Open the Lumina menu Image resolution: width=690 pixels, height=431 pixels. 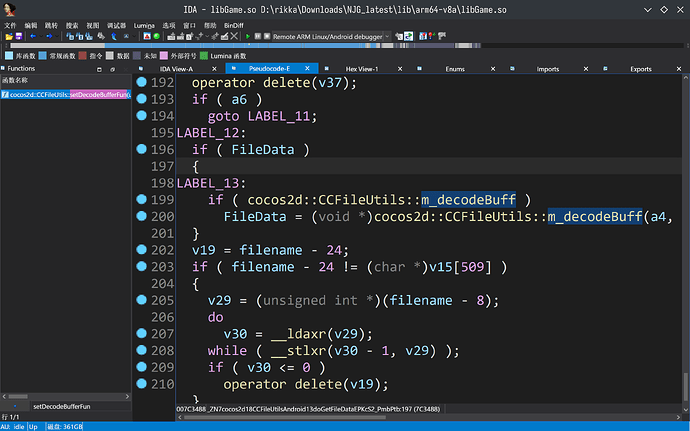pos(144,26)
